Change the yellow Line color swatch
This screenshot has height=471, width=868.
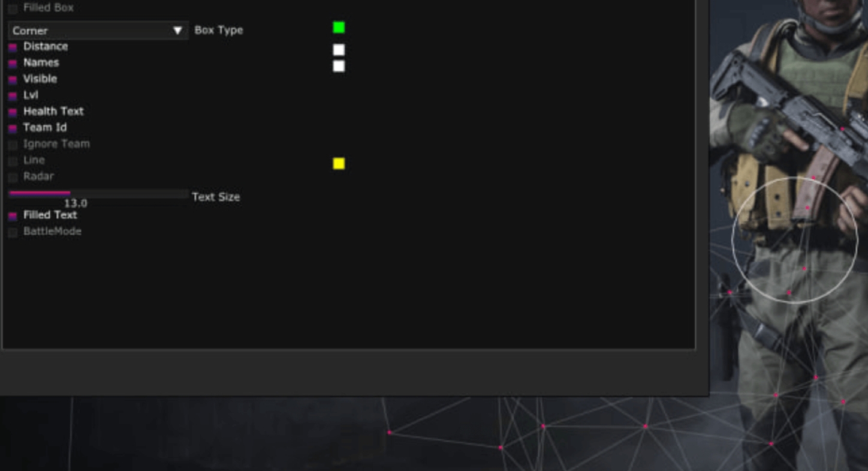click(339, 164)
